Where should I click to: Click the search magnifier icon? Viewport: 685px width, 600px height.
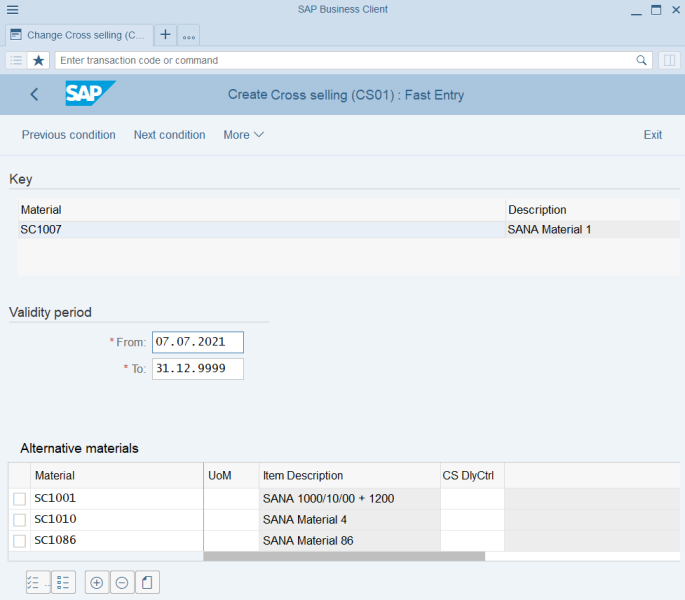pos(641,60)
